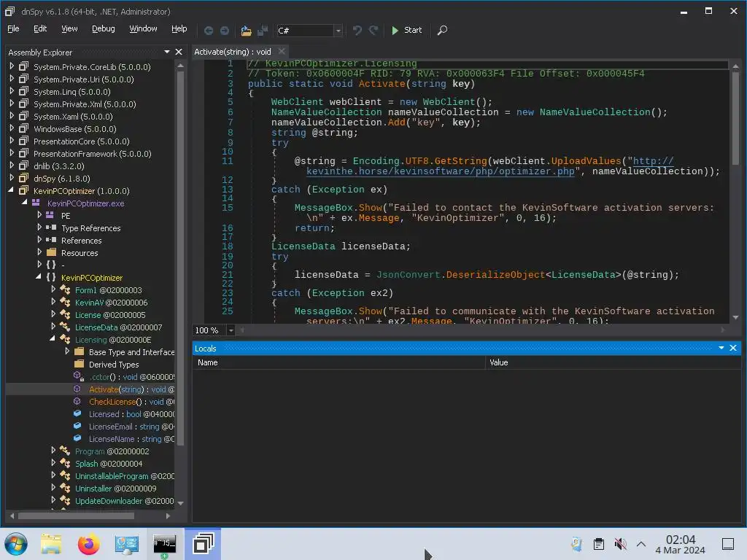
Task: Click the Search magnifier icon in toolbar
Action: tap(442, 31)
